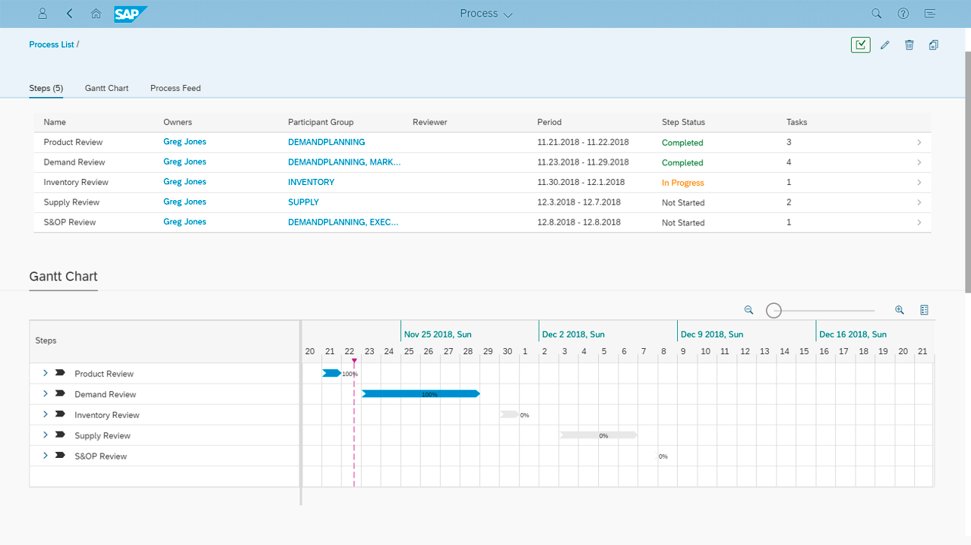Screen dimensions: 971x545
Task: Open the Process List breadcrumb link
Action: coord(51,45)
